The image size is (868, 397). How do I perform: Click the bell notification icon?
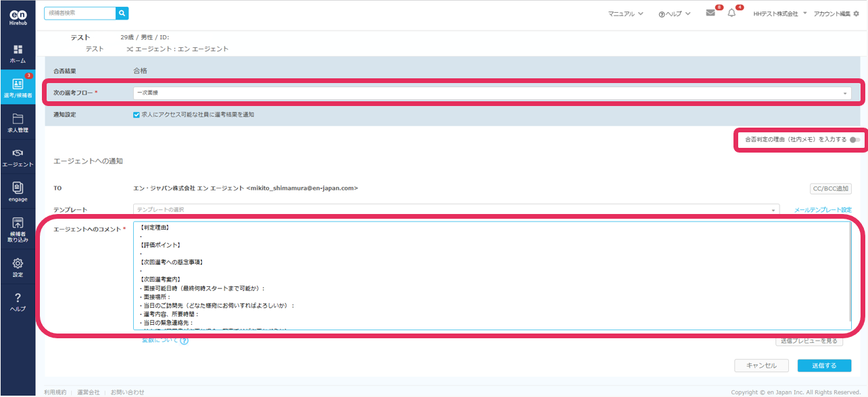pos(731,13)
